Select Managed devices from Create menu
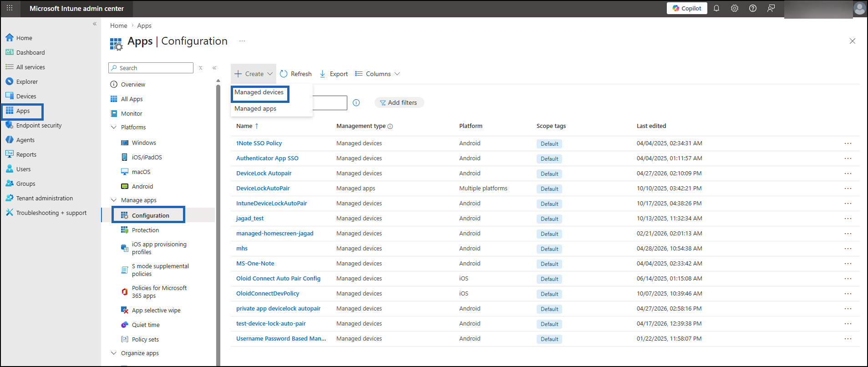The width and height of the screenshot is (868, 367). [x=259, y=92]
